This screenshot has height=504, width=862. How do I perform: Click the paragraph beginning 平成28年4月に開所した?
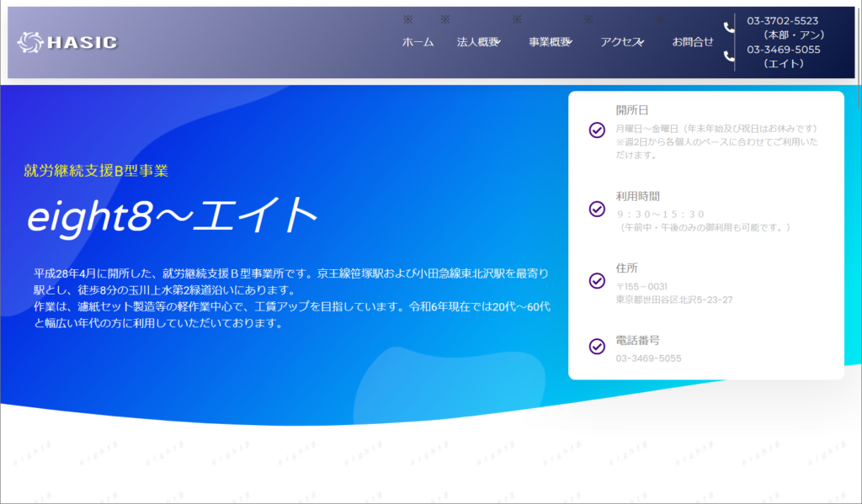point(292,299)
